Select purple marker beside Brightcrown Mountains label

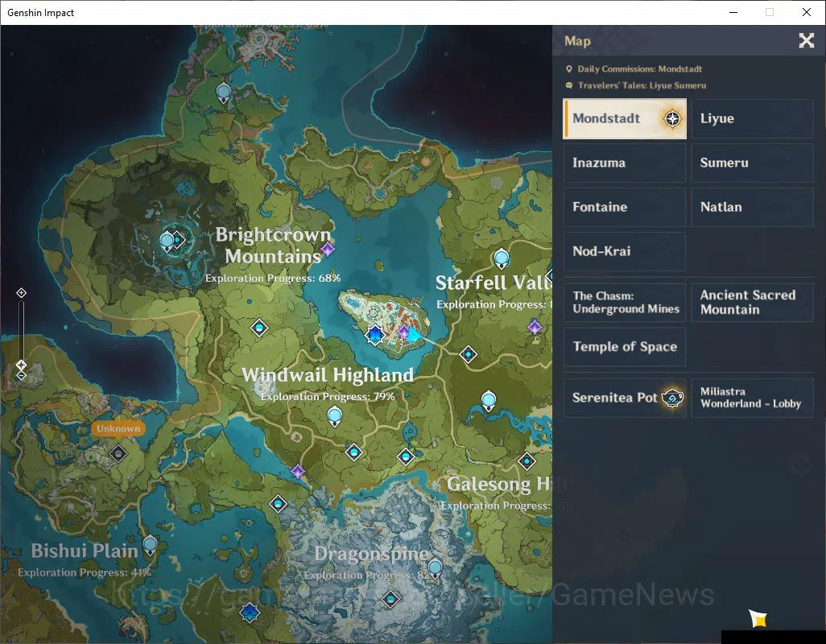[x=328, y=249]
